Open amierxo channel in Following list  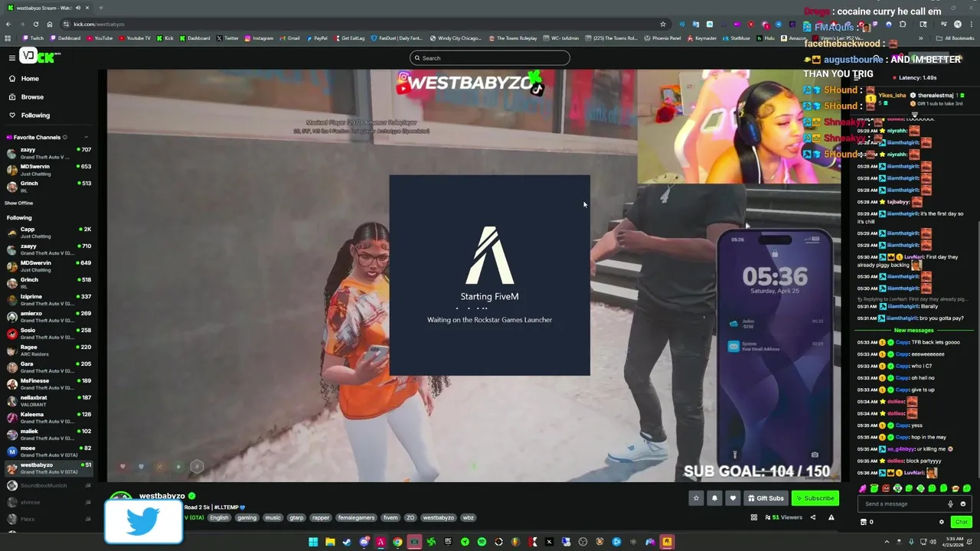point(48,317)
